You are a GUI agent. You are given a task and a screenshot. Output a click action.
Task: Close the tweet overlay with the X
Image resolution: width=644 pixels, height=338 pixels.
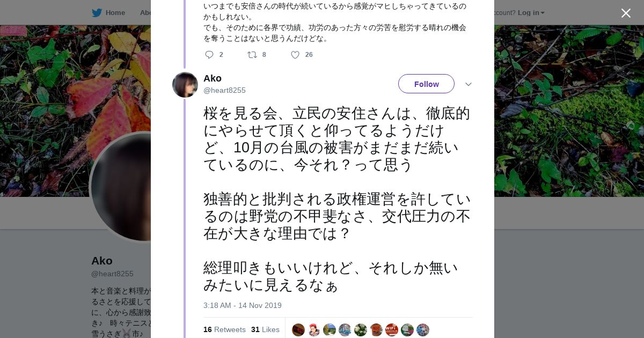626,13
